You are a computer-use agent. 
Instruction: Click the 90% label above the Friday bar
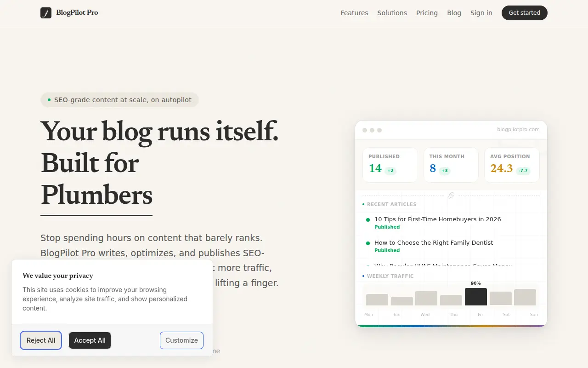(475, 283)
